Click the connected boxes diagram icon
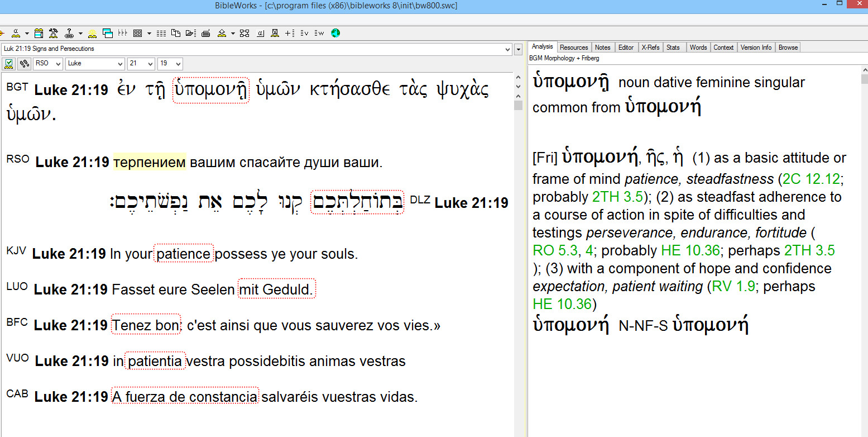The height and width of the screenshot is (437, 868). coord(244,33)
